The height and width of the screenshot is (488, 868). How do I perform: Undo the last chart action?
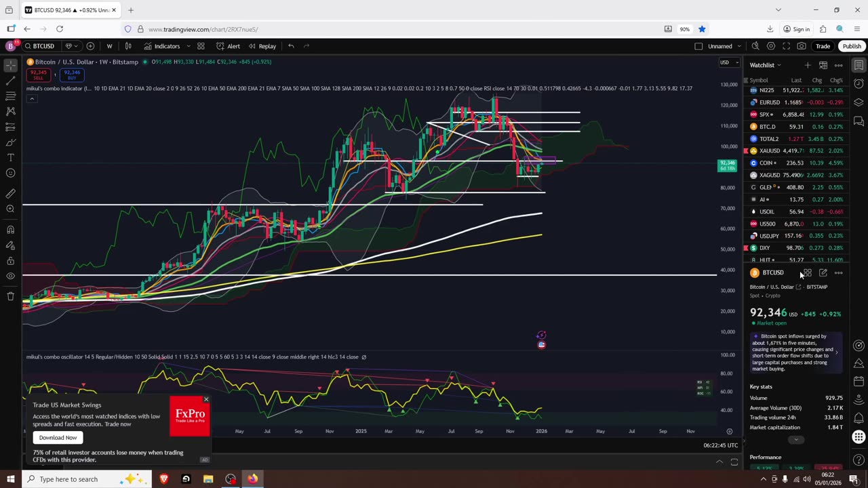(291, 46)
